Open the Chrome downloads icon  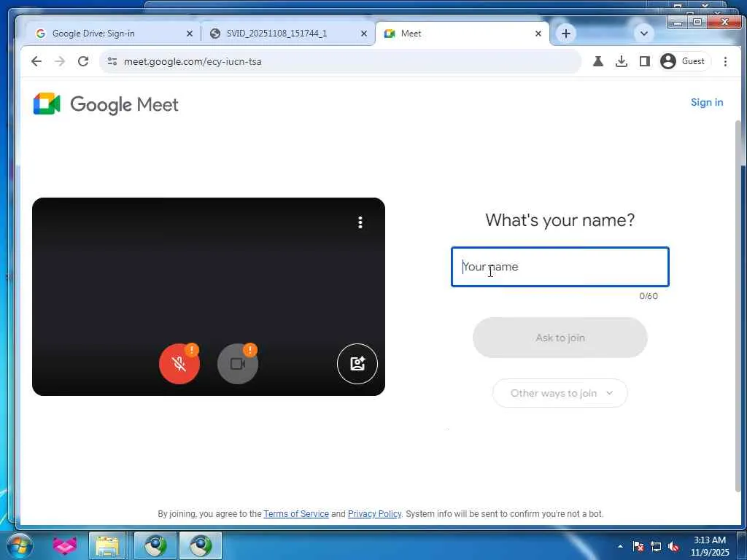tap(622, 61)
